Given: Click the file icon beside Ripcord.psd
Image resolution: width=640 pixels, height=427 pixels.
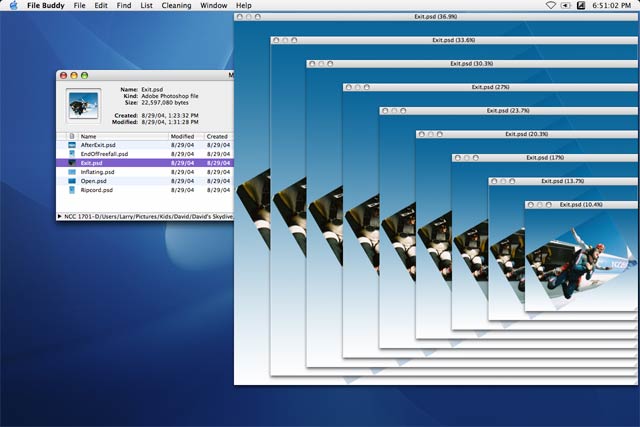Looking at the screenshot, I should [72, 190].
